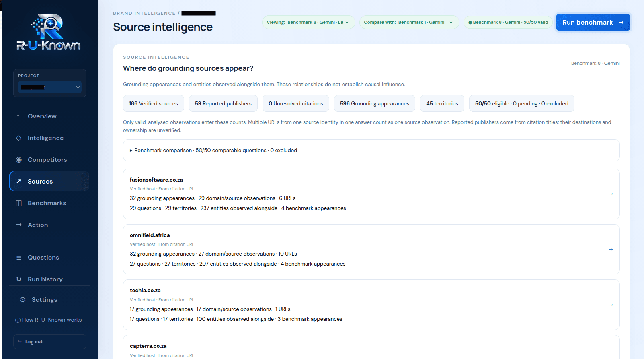This screenshot has height=359, width=644.
Task: Open the Project selector dropdown
Action: (50, 87)
